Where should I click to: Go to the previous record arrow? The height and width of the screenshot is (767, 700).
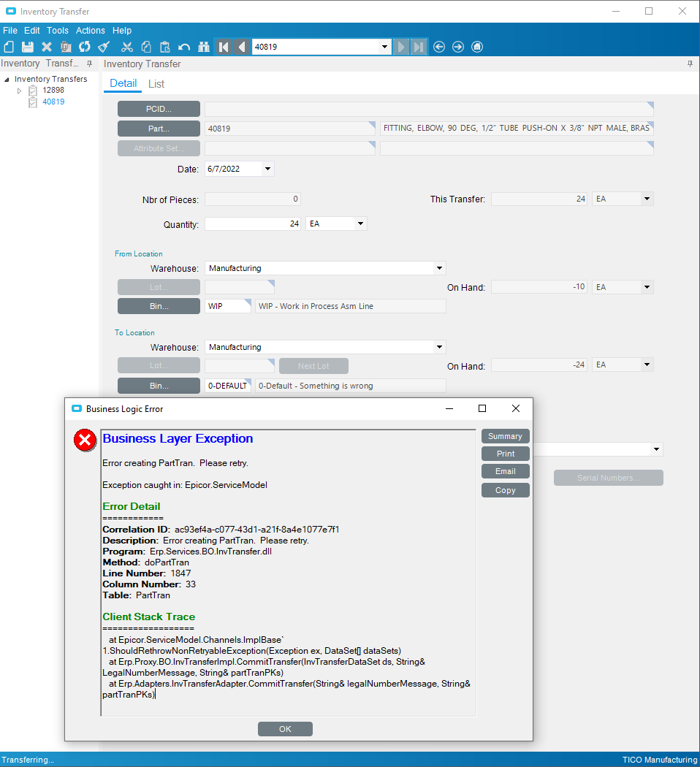pyautogui.click(x=241, y=47)
